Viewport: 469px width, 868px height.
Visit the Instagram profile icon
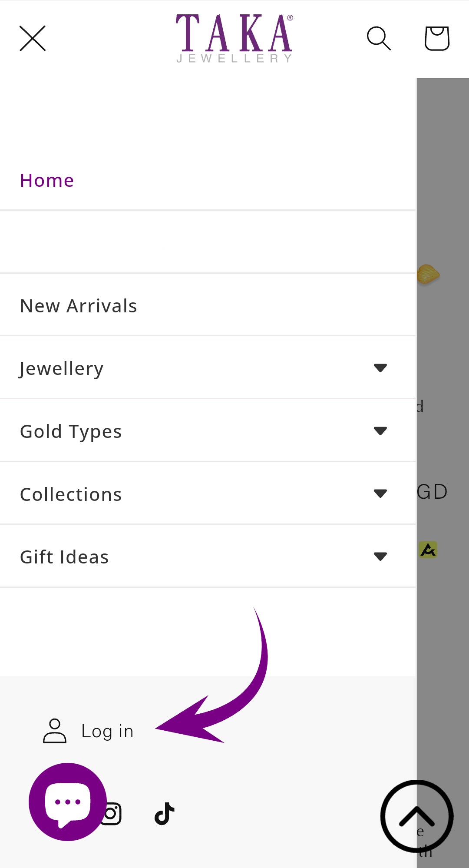pyautogui.click(x=113, y=814)
